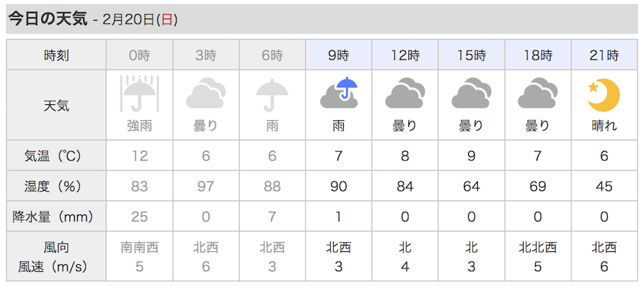Click the heavy rain icon at 0時
The height and width of the screenshot is (286, 644).
pos(140,93)
